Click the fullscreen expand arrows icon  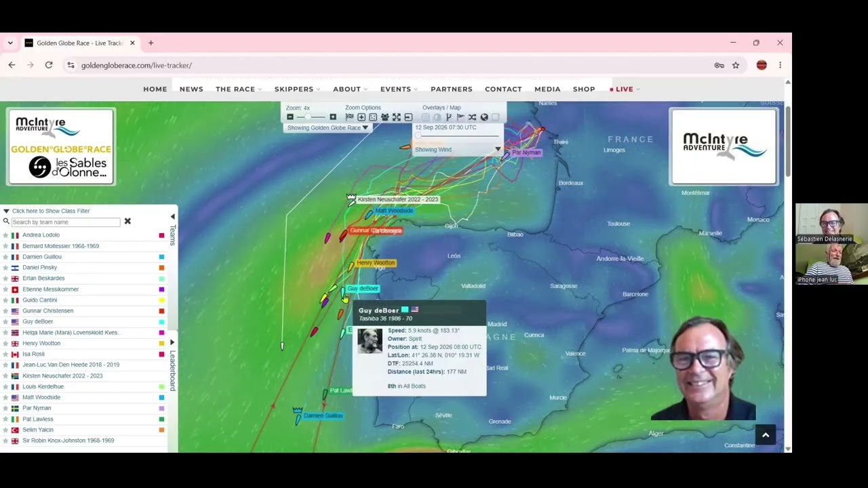click(396, 117)
